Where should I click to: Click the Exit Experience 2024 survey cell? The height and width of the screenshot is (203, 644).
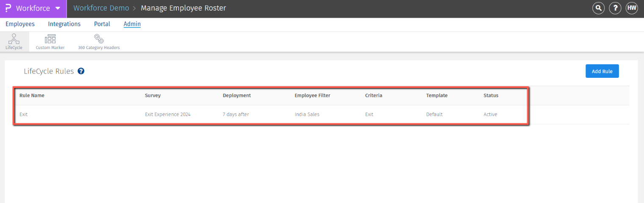point(168,115)
